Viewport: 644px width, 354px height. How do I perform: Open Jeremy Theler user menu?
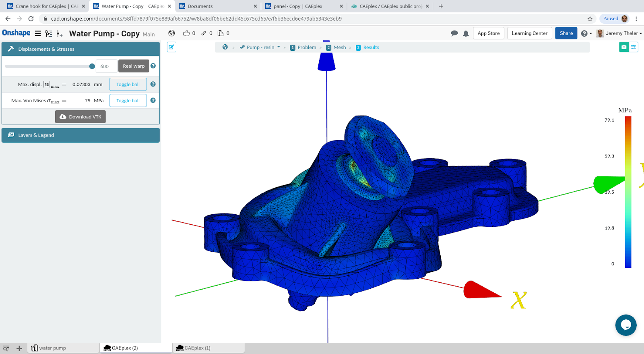621,33
